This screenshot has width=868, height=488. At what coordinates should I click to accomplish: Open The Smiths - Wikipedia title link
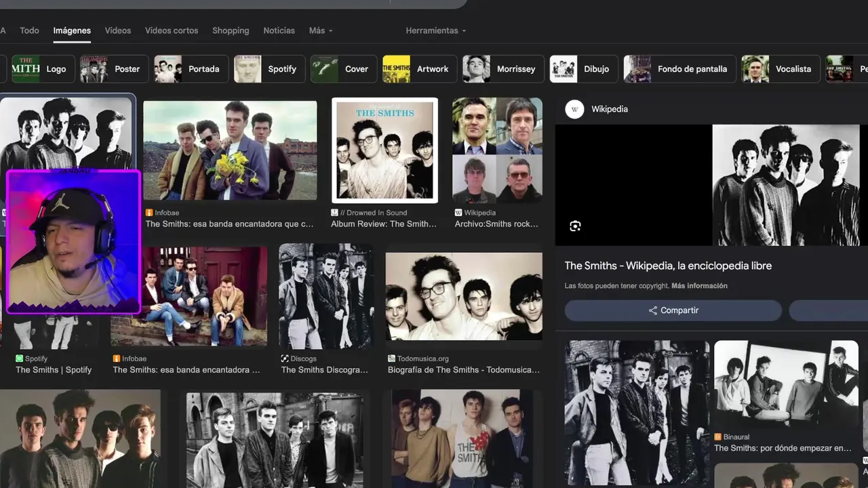click(668, 266)
